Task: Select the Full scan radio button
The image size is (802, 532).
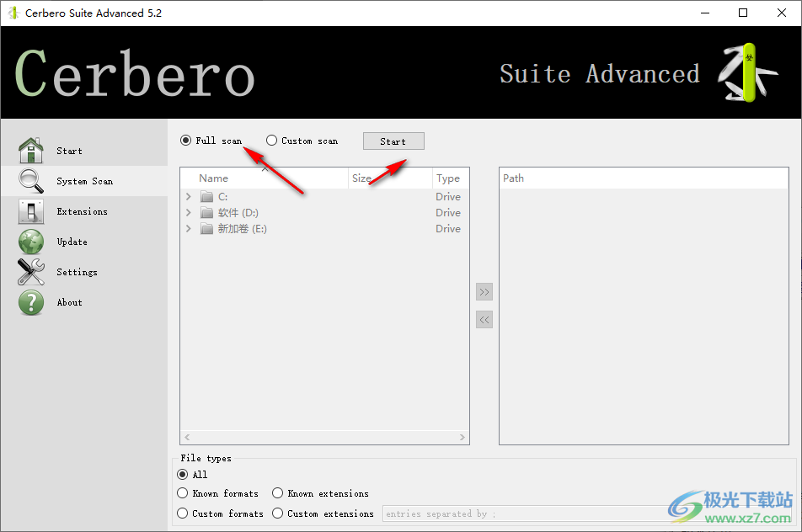Action: point(185,140)
